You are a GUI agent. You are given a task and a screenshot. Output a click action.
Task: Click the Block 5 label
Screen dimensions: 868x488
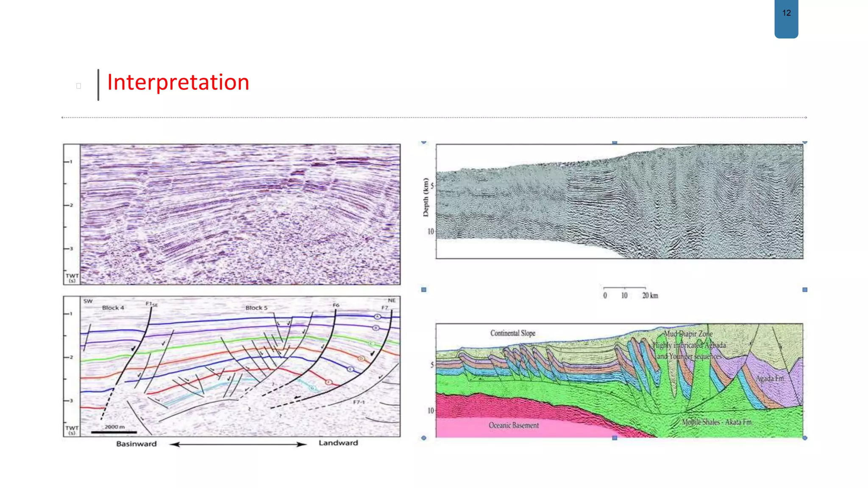pyautogui.click(x=256, y=308)
